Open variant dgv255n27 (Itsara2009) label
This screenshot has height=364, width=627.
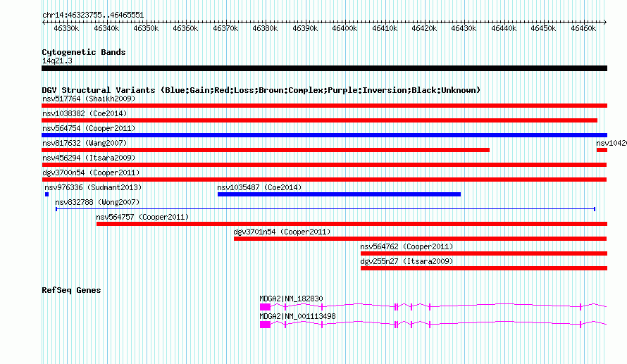coord(406,261)
